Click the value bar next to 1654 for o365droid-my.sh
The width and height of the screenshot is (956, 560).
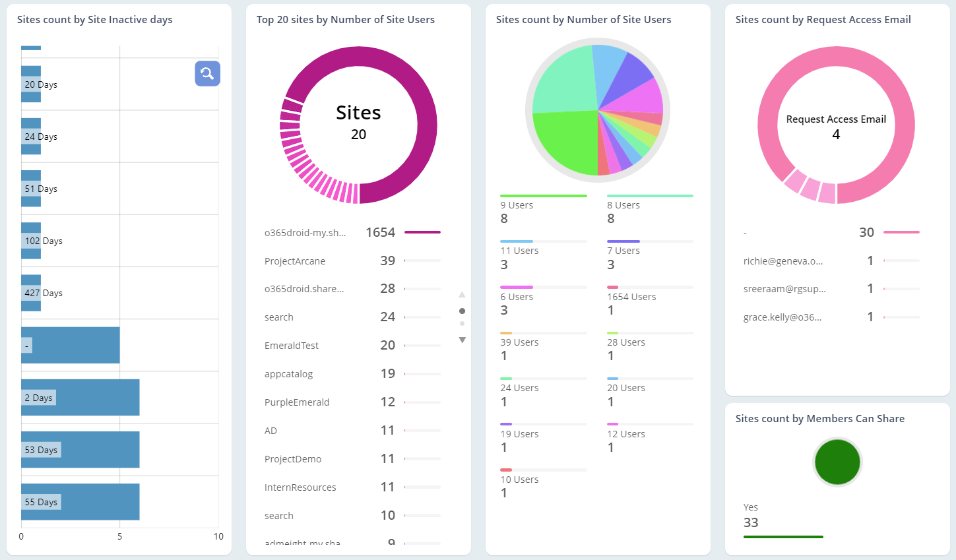tap(422, 232)
